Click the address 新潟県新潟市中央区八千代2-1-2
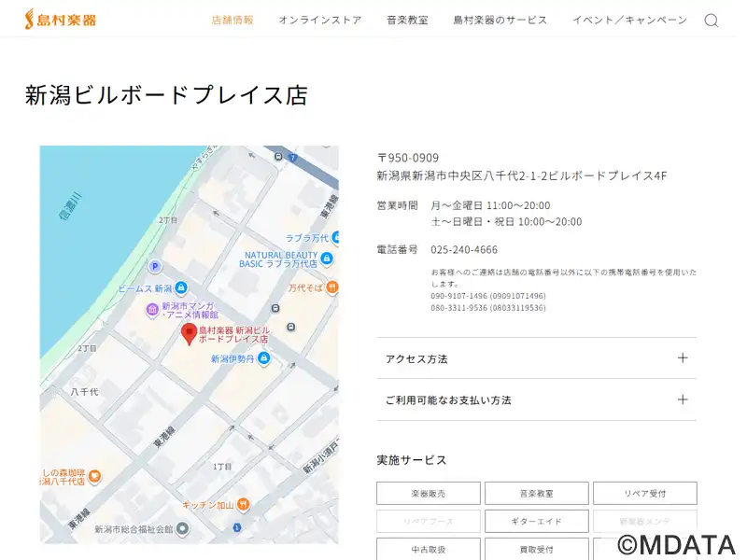This screenshot has height=560, width=747. (462, 175)
